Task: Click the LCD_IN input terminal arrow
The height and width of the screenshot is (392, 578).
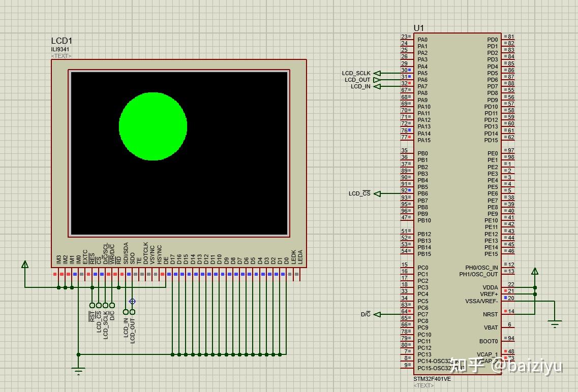Action: pyautogui.click(x=377, y=86)
